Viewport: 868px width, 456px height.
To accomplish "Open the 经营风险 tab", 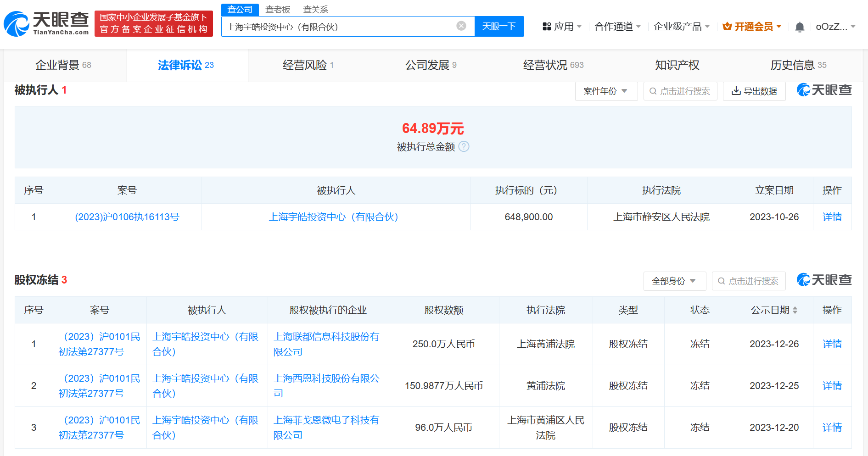I will [x=308, y=65].
